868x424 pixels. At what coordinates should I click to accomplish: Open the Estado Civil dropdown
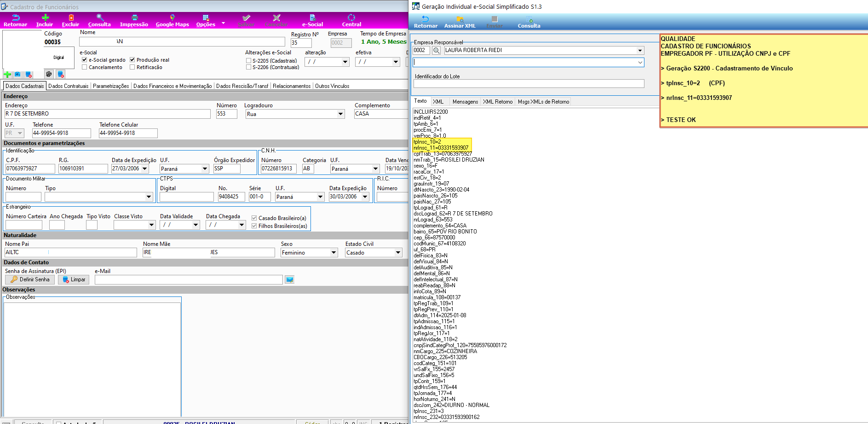click(398, 253)
